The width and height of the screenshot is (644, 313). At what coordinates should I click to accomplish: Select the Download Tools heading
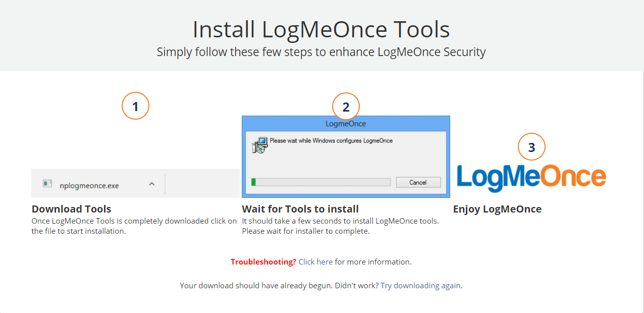pos(71,209)
